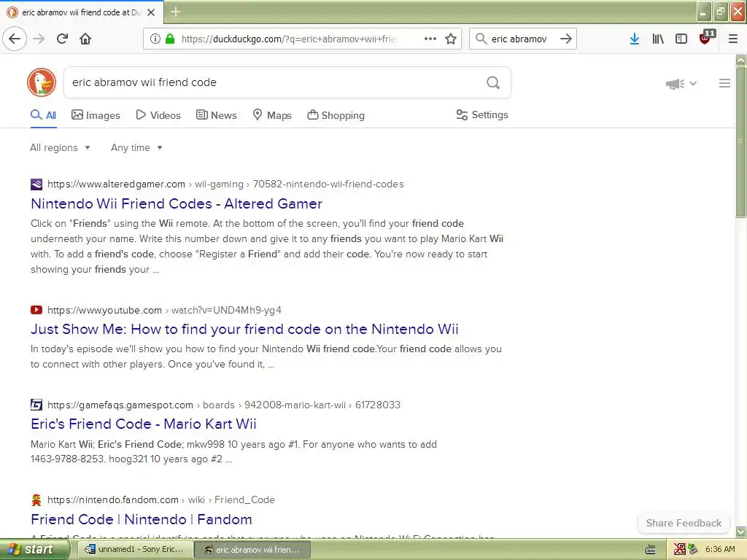Click the browser forward arrow

pos(39,39)
